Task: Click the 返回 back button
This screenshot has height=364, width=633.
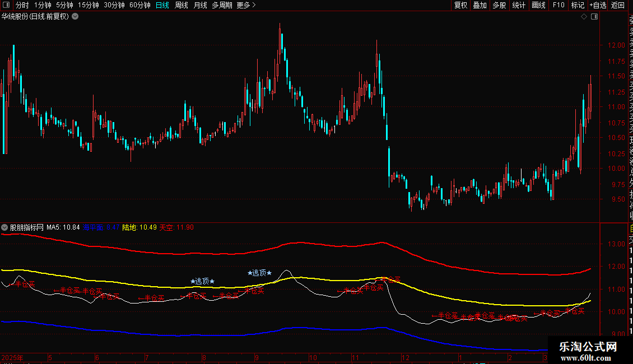Action: click(x=618, y=5)
